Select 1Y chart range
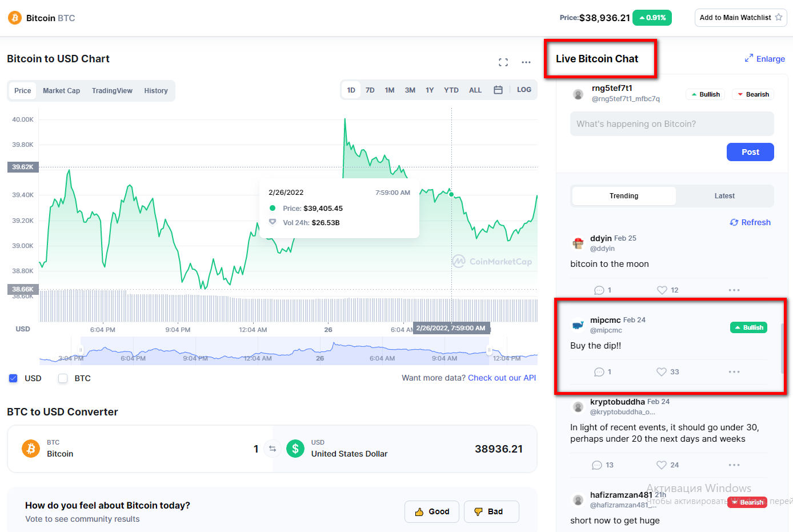 click(430, 90)
